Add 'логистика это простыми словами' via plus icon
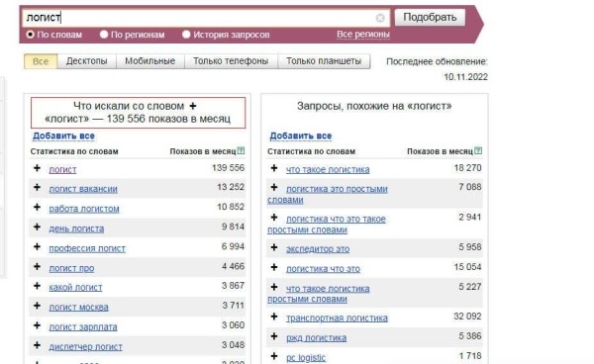This screenshot has width=594, height=364. [274, 187]
